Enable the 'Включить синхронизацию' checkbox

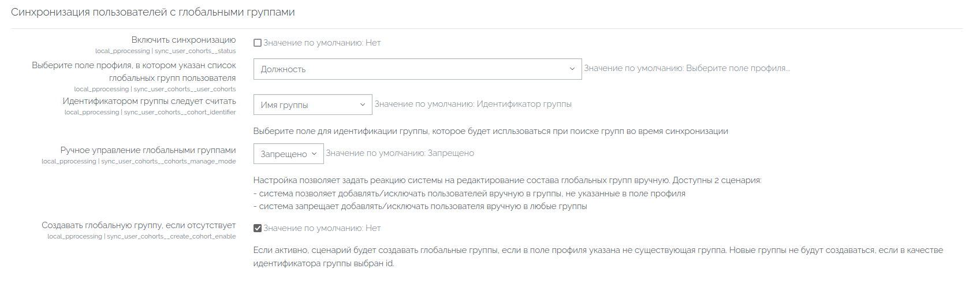(258, 43)
